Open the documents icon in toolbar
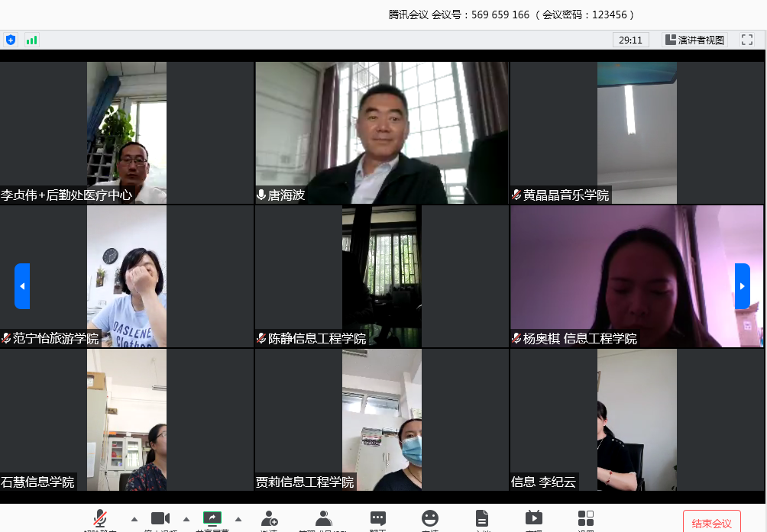 tap(482, 519)
